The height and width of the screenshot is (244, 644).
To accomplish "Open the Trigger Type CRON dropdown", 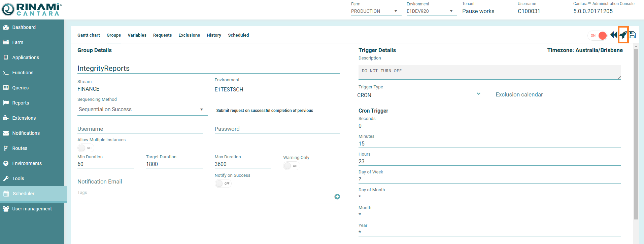I will [x=420, y=95].
